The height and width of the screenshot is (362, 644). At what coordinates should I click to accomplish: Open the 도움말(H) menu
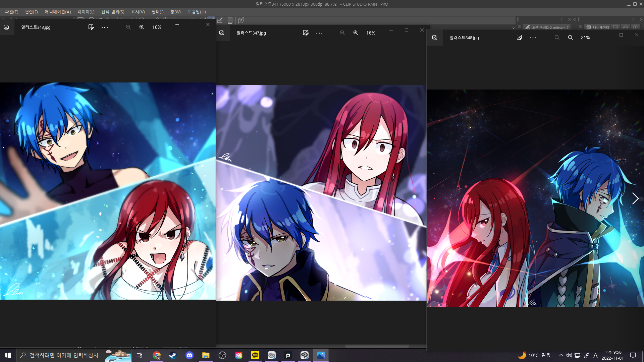pos(197,12)
